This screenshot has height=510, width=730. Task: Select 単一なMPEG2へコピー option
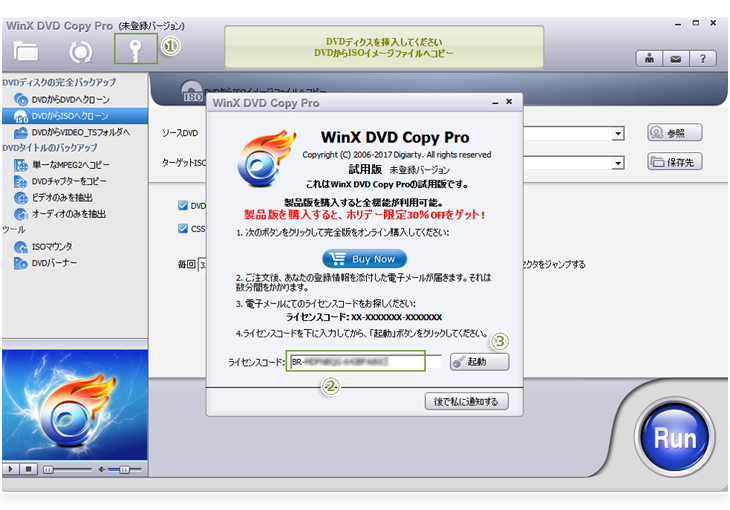click(x=71, y=164)
